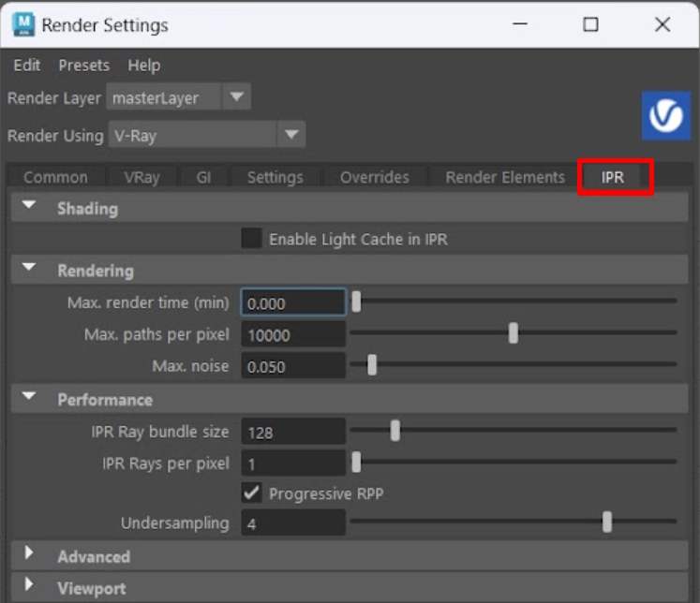
Task: Enable Light Cache in IPR checkbox
Action: pos(251,238)
